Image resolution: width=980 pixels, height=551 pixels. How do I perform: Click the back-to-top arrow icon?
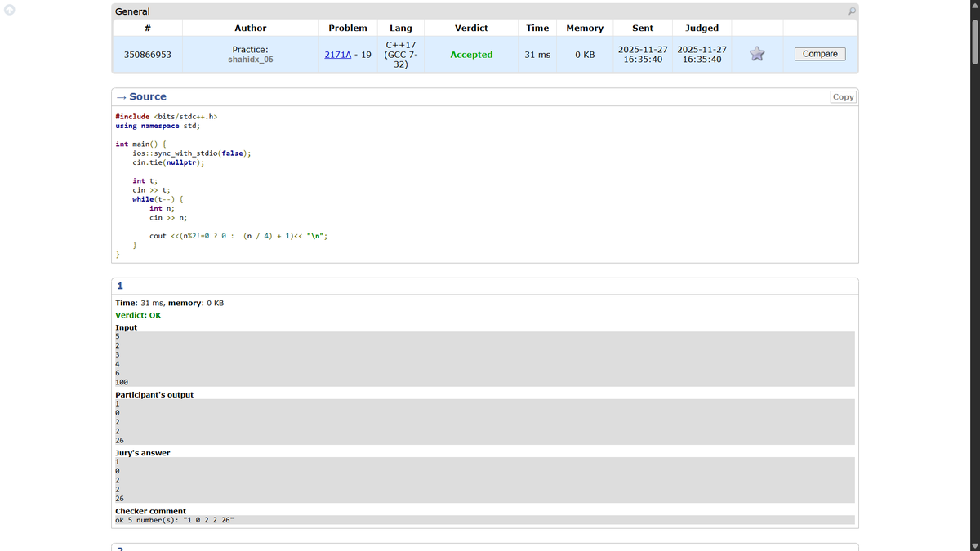(8, 9)
